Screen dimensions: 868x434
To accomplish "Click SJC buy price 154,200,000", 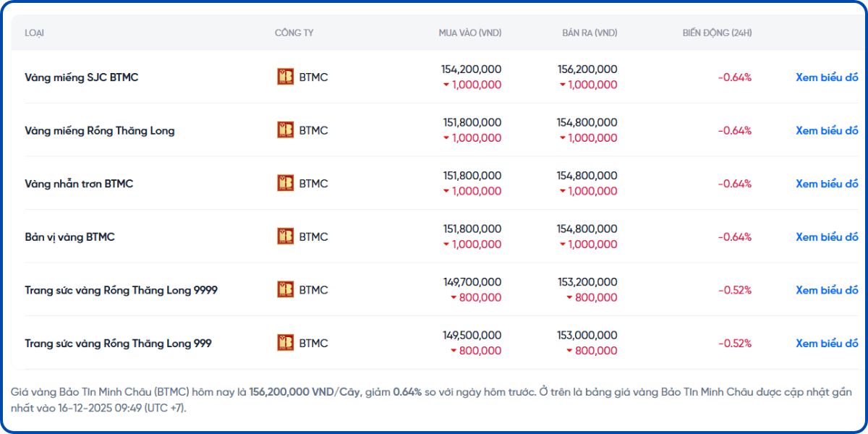I will (471, 69).
